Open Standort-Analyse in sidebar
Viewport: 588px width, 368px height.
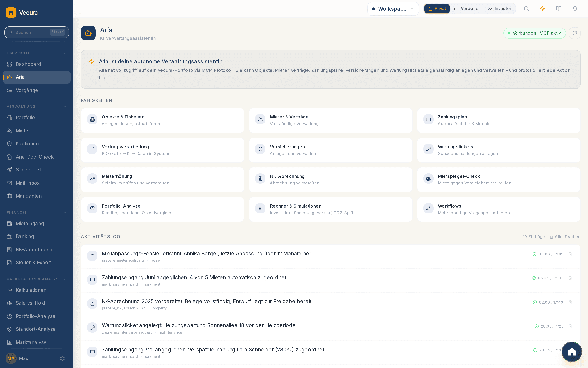(x=37, y=329)
